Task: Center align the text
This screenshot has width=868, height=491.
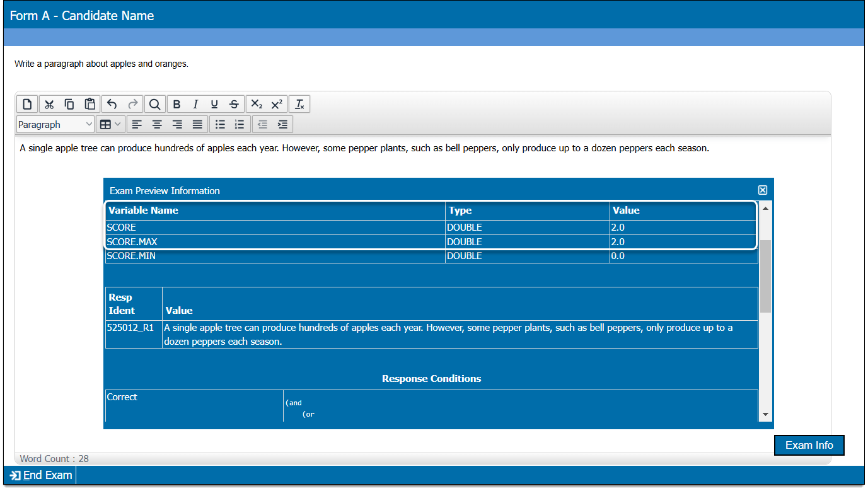Action: [x=157, y=124]
